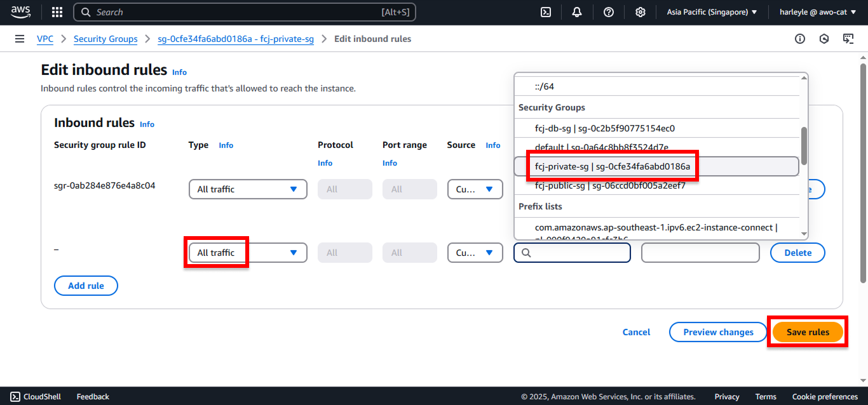Click the CloudShell icon in the footer

click(x=15, y=397)
